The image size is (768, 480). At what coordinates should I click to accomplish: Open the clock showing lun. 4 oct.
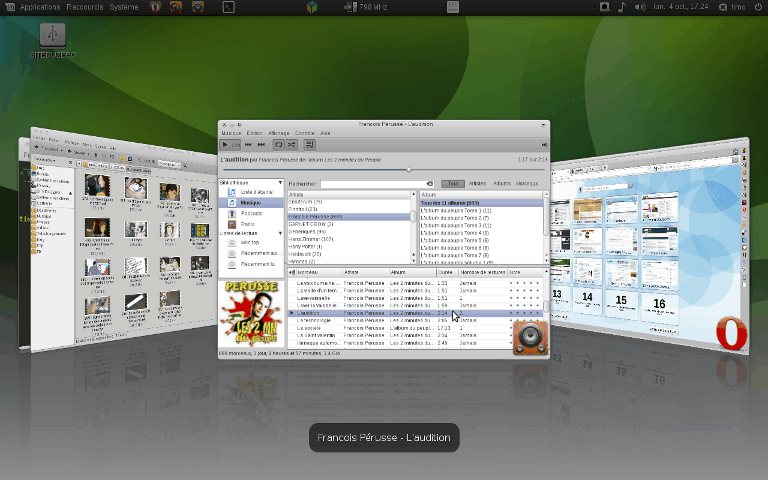tap(681, 7)
